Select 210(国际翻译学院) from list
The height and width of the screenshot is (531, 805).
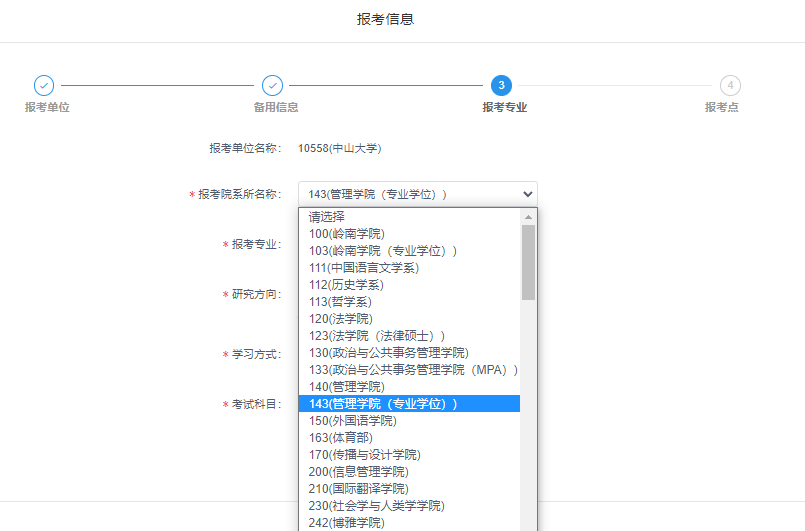358,488
